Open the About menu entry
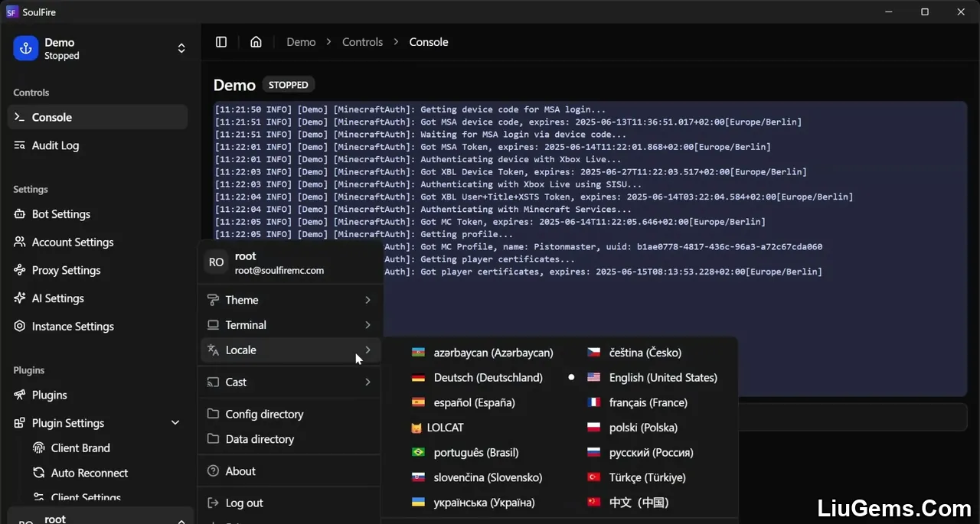The width and height of the screenshot is (980, 524). [x=289, y=471]
